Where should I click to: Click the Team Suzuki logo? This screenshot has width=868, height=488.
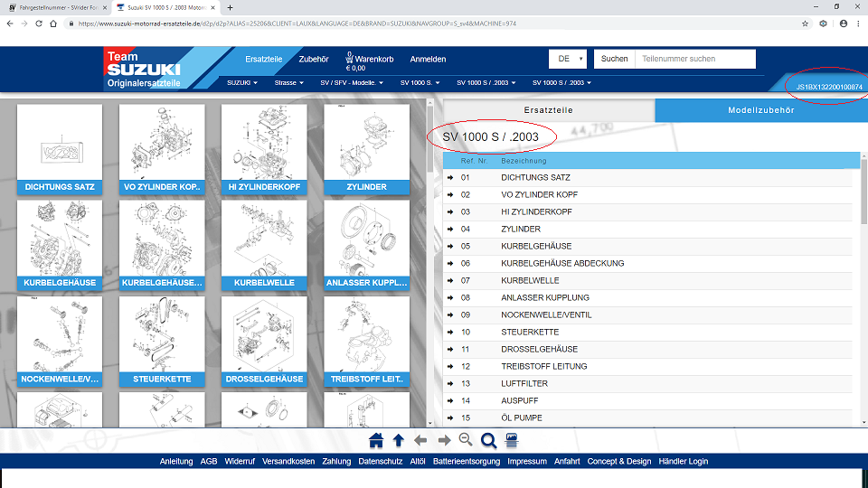[x=144, y=69]
